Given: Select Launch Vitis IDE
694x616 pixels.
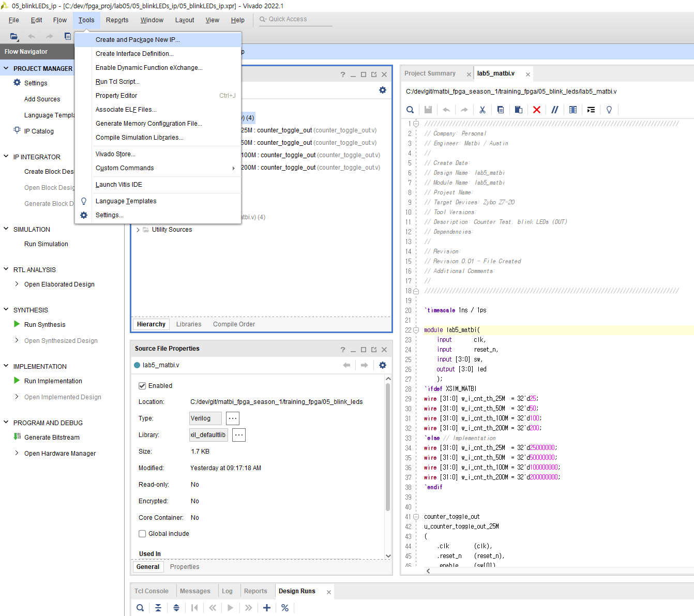Looking at the screenshot, I should point(158,185).
